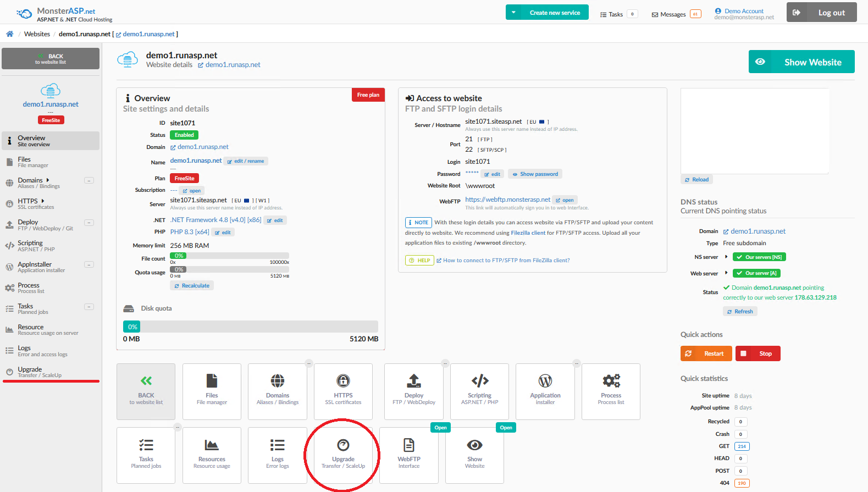Open the Domains globe tile

pos(278,391)
